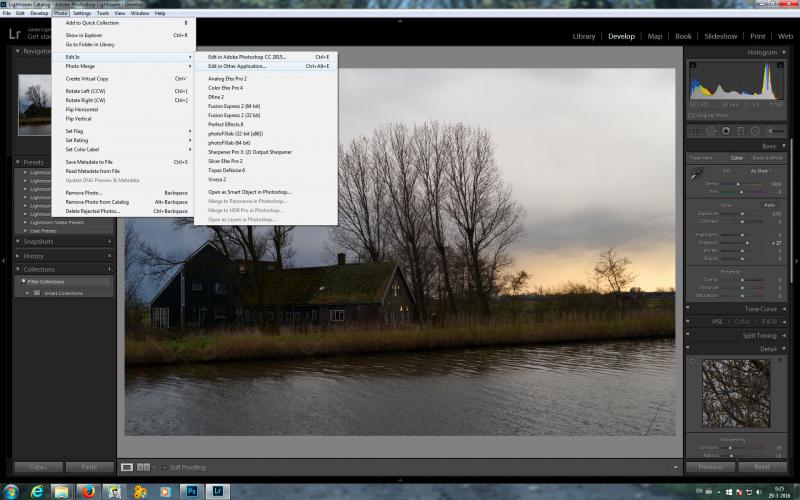This screenshot has height=500, width=800.
Task: Add a new collection with plus icon
Action: (x=109, y=269)
